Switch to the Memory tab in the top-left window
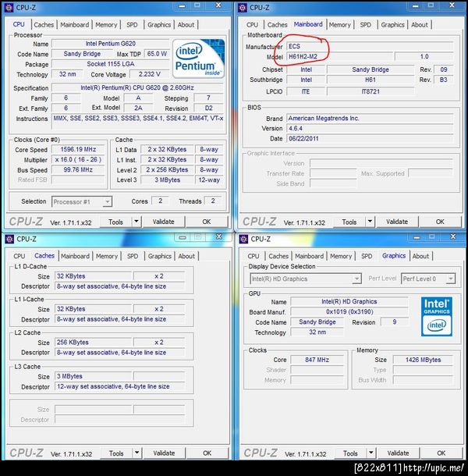 pyautogui.click(x=106, y=25)
